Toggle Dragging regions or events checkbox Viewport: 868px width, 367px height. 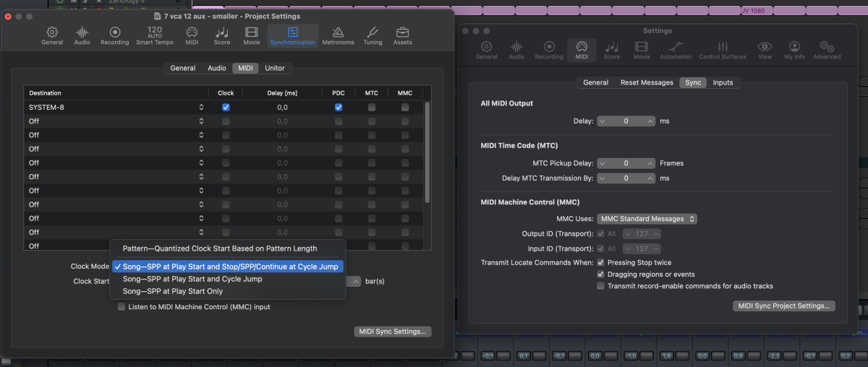pyautogui.click(x=600, y=275)
